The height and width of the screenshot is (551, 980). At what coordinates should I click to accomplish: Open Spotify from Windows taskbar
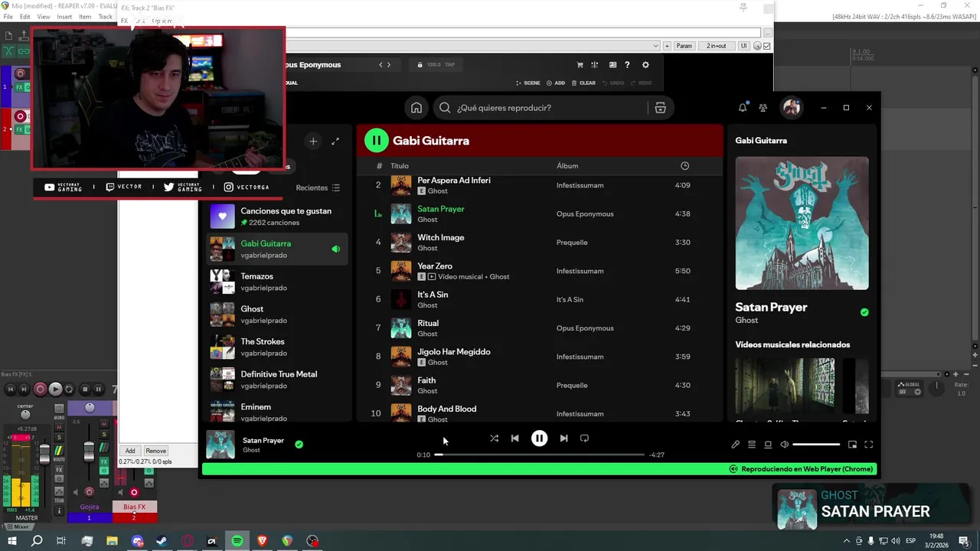click(237, 541)
